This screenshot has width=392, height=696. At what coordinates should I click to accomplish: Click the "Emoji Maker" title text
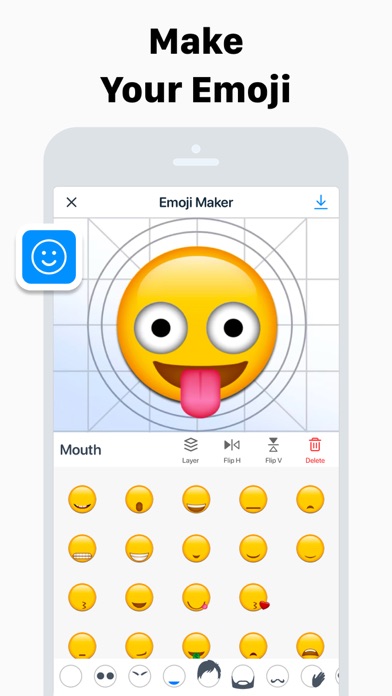point(196,202)
